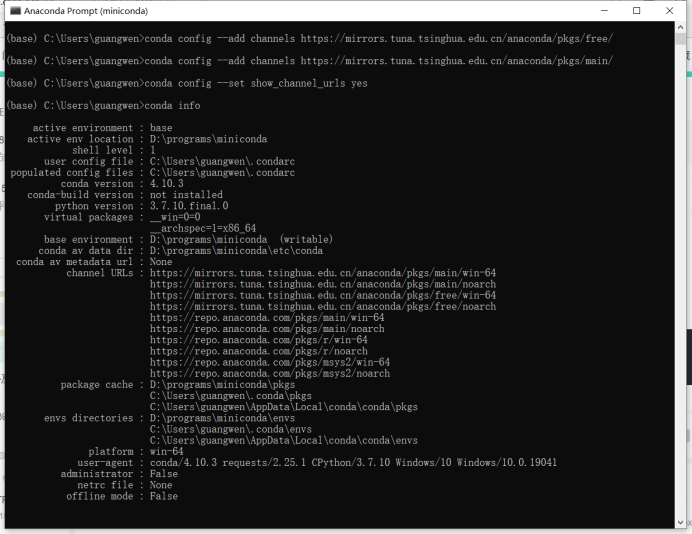
Task: Click AppData\Local\conda\conda\pkgs path
Action: pos(283,407)
